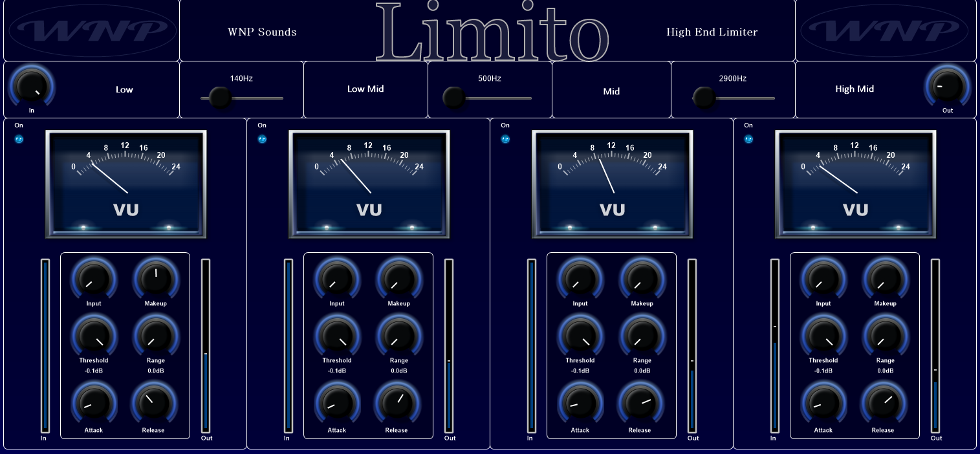Click the master In gain knob
Image resolution: width=980 pixels, height=454 pixels.
coord(31,86)
